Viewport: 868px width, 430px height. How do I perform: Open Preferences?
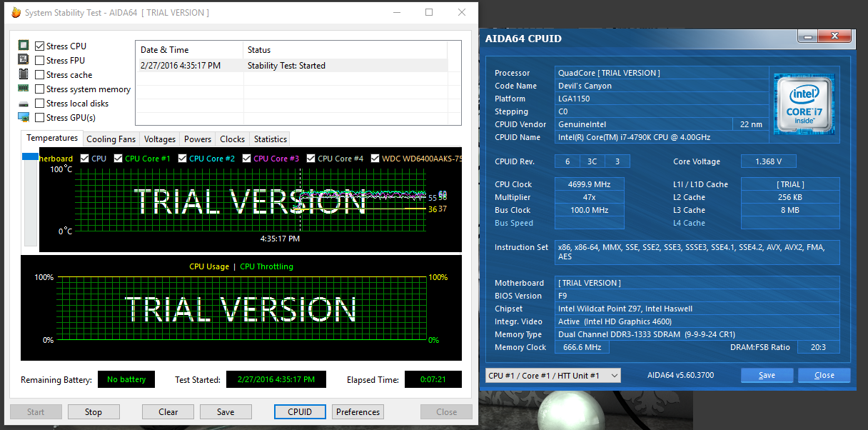coord(358,411)
